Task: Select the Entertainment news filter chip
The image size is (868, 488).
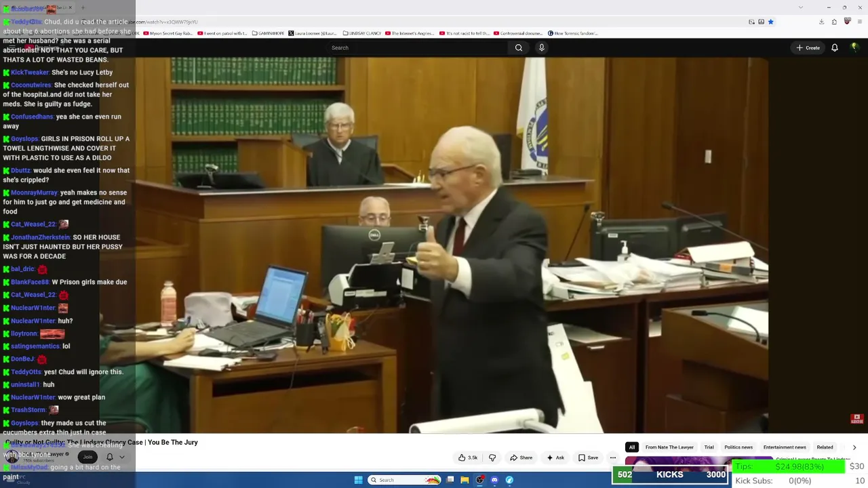Action: (785, 447)
